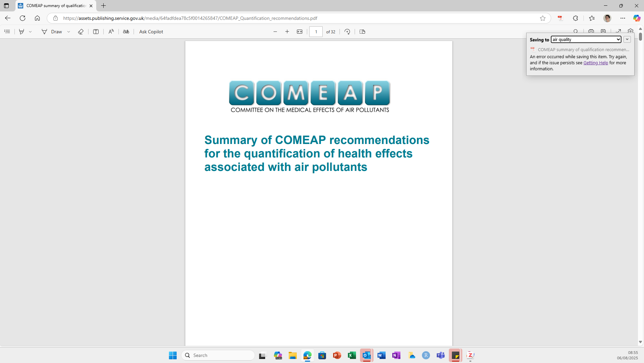Open the PDF Settings gear icon
644x363 pixels.
point(631,31)
